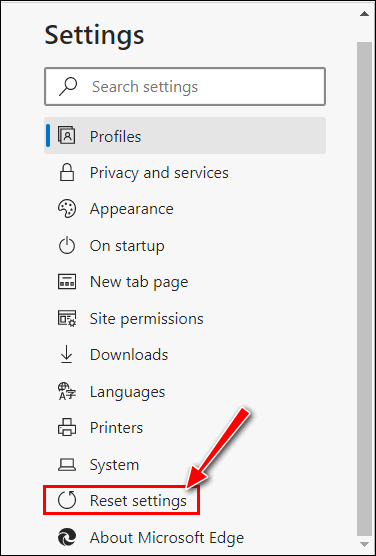Click the Downloads arrow icon
The image size is (376, 556).
click(66, 355)
